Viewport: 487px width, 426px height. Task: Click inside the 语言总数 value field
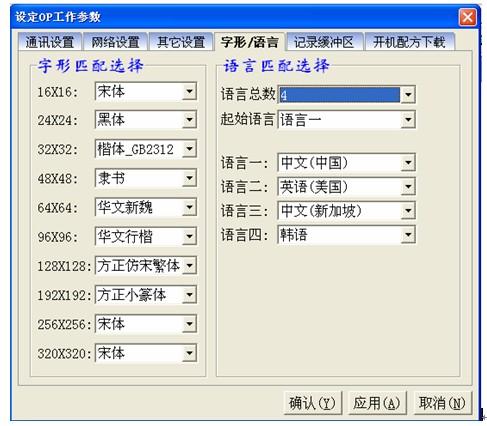[x=339, y=95]
